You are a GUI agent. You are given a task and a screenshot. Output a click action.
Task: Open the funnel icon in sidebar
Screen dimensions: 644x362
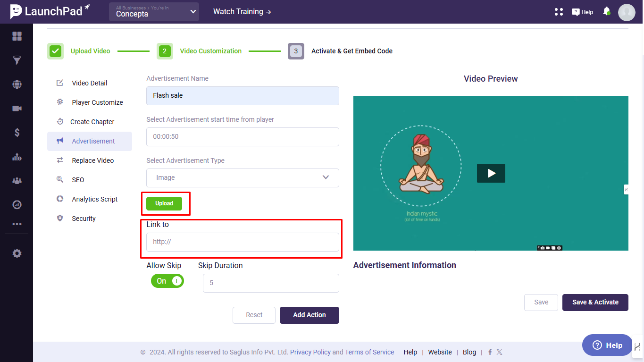(x=17, y=60)
